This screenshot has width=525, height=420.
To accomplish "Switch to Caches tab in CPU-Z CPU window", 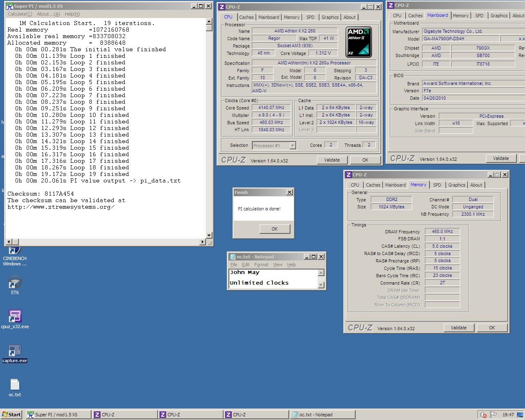I will 247,17.
